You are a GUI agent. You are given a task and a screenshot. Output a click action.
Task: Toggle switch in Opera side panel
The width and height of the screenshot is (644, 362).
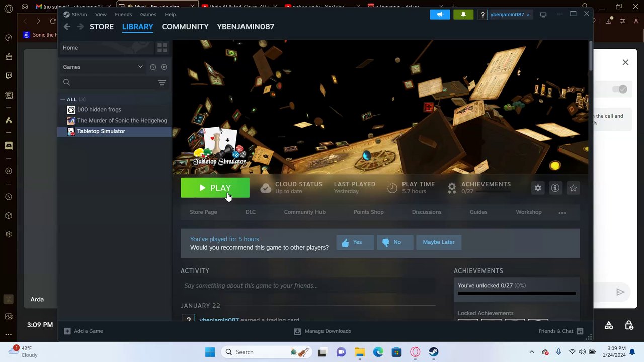620,89
